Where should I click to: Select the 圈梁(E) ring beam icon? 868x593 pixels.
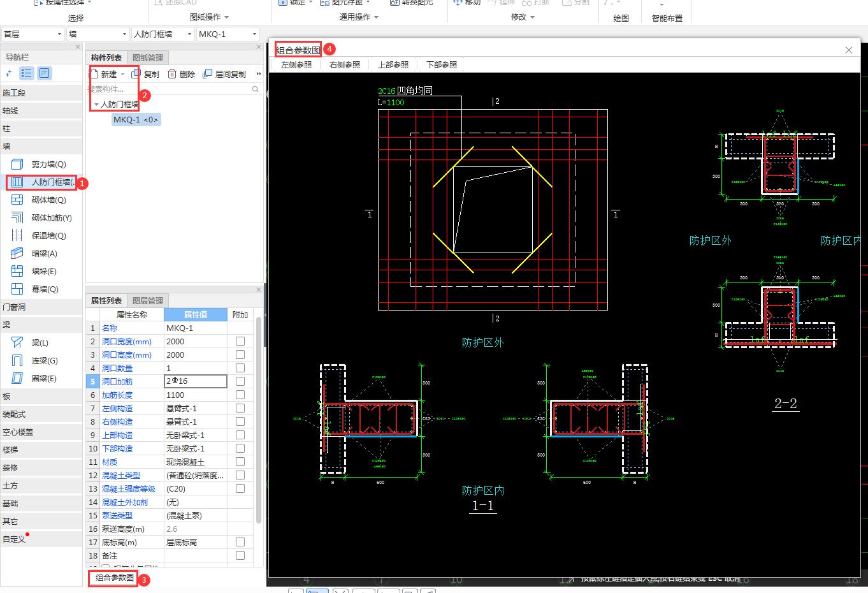(x=17, y=379)
